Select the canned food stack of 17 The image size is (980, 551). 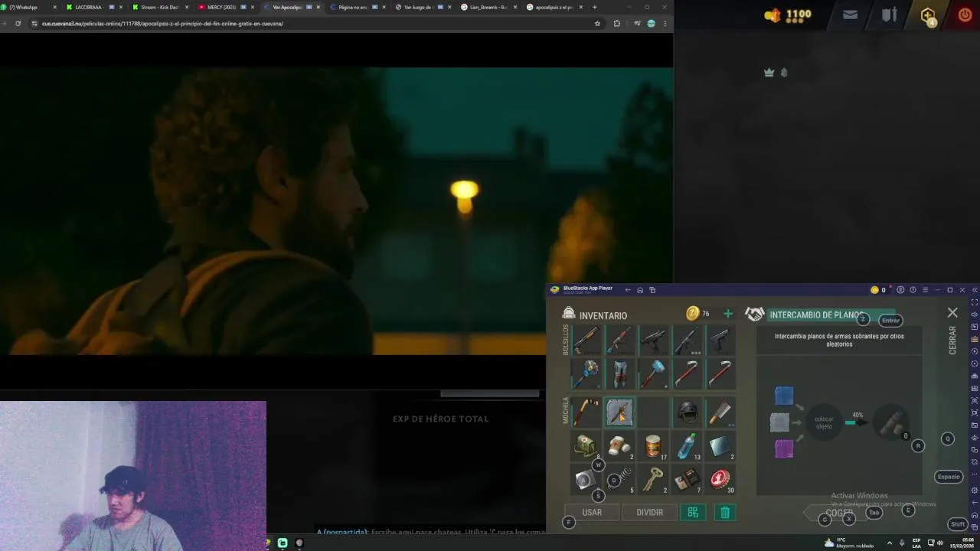click(x=653, y=445)
